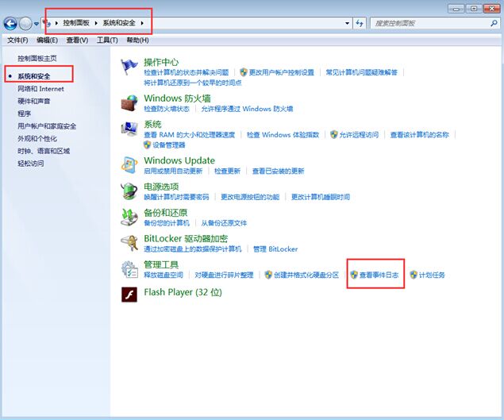
Task: Open 硬件和声音 category
Action: (x=34, y=101)
